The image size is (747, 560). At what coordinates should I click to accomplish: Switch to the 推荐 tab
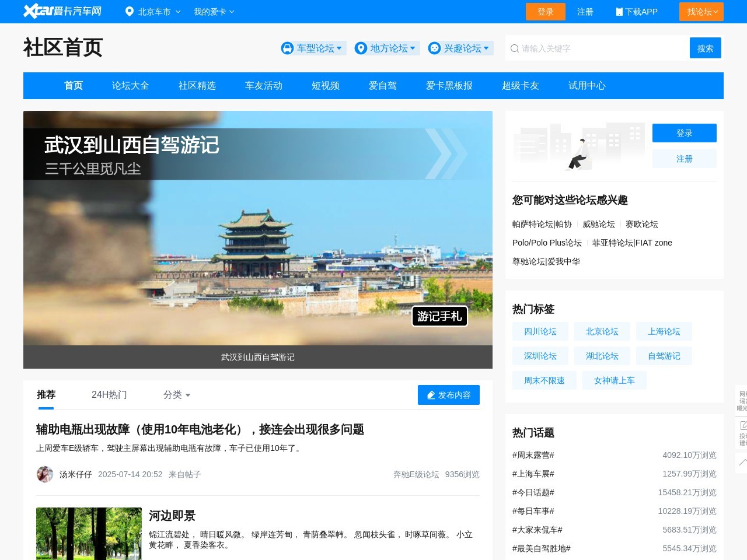click(x=46, y=395)
